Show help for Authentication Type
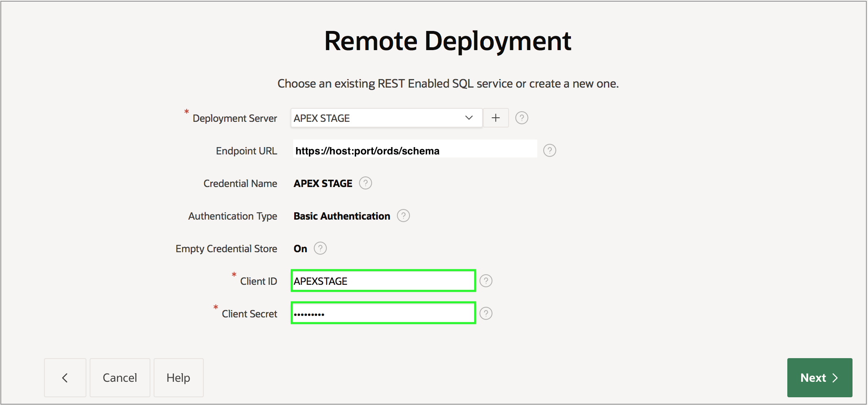Viewport: 868px width, 405px height. (x=403, y=216)
